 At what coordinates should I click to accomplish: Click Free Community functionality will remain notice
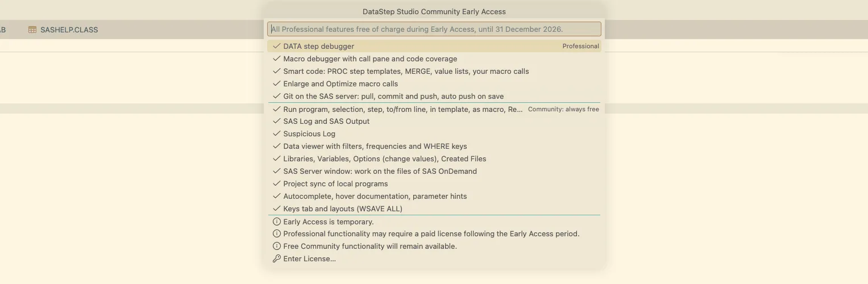434,246
